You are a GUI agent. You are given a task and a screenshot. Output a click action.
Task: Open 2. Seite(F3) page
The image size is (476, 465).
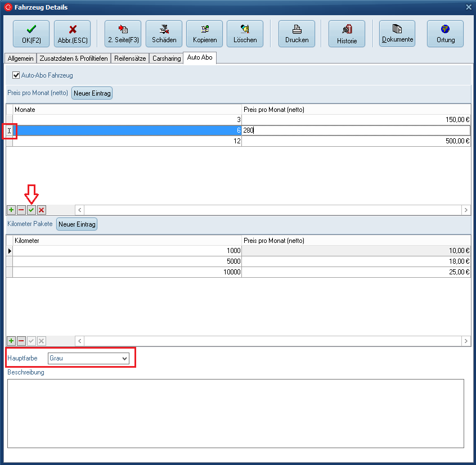[x=123, y=34]
